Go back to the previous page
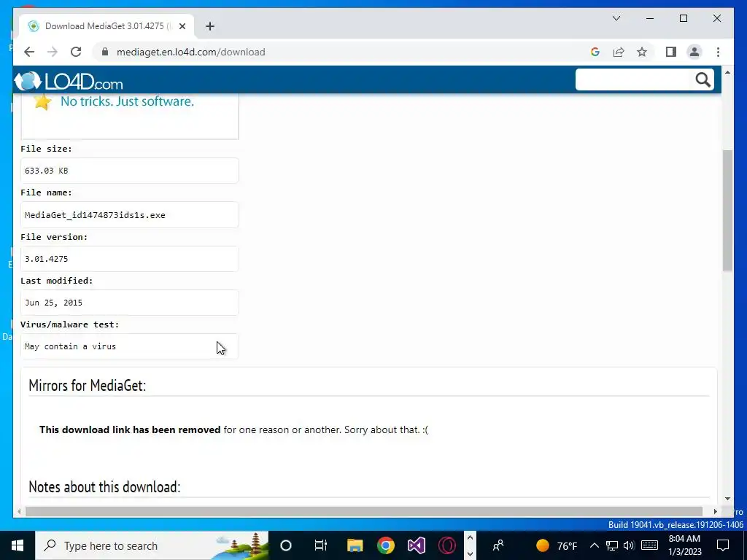The height and width of the screenshot is (560, 747). coord(29,52)
